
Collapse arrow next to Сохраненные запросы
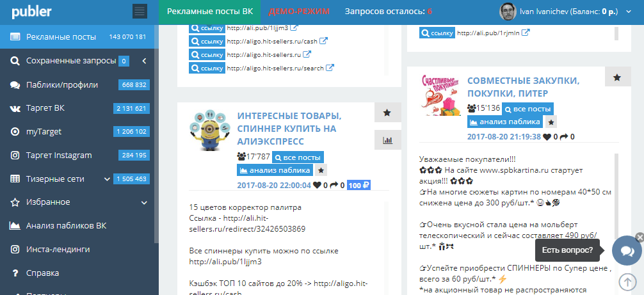(144, 61)
